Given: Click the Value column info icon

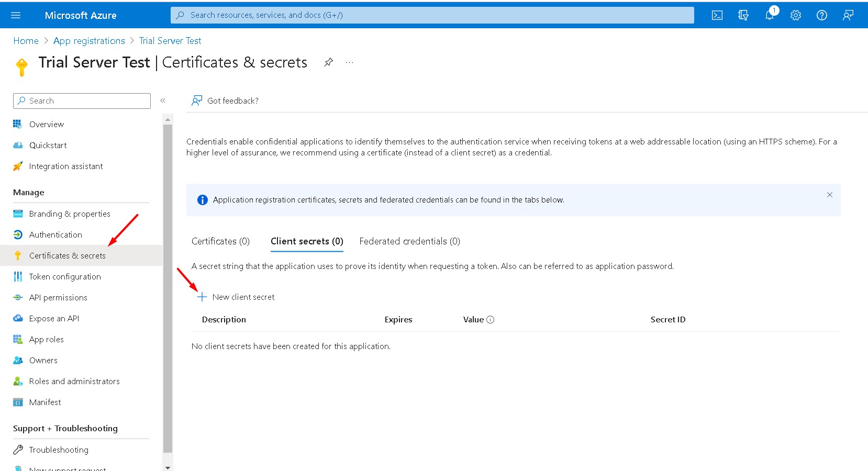Looking at the screenshot, I should (x=491, y=320).
